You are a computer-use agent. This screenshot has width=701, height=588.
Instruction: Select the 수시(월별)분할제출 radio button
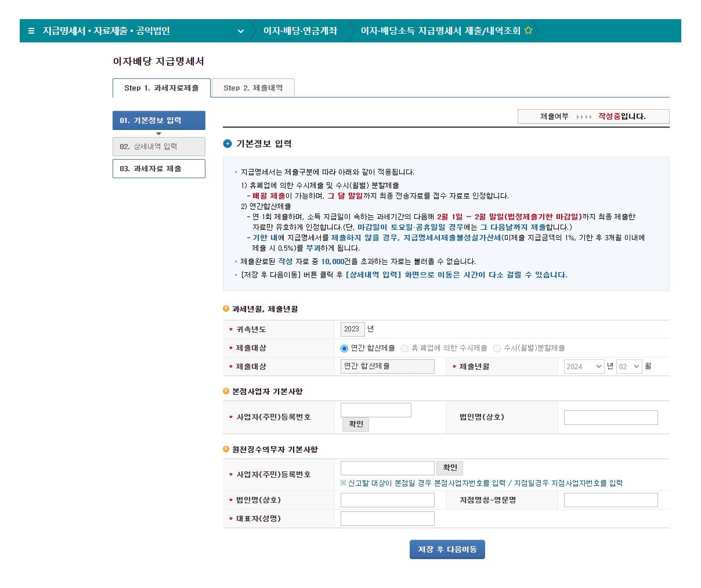[x=496, y=348]
